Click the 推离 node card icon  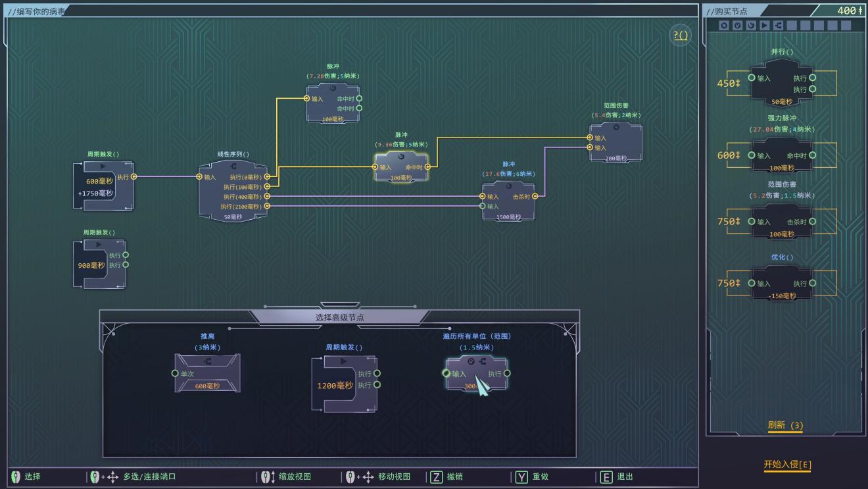click(207, 373)
